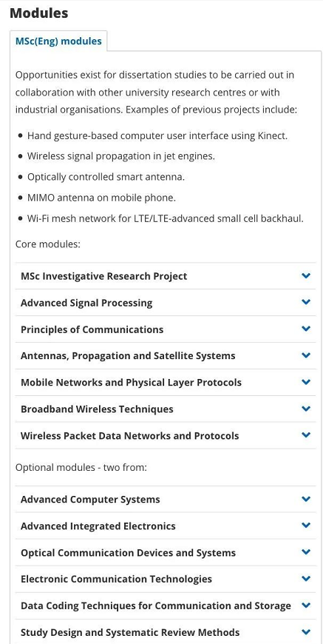Open chevron for Principles of Communications
The height and width of the screenshot is (644, 323).
pyautogui.click(x=306, y=329)
